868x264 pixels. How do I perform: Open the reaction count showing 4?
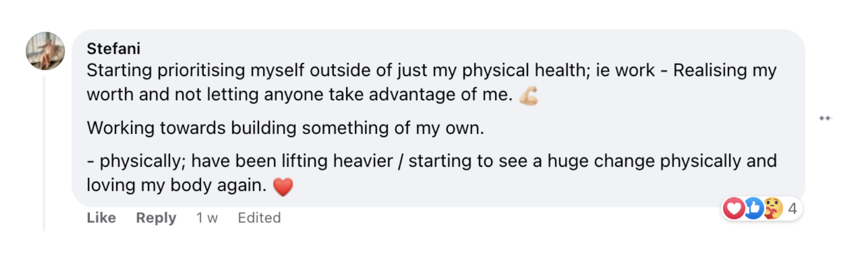[792, 208]
